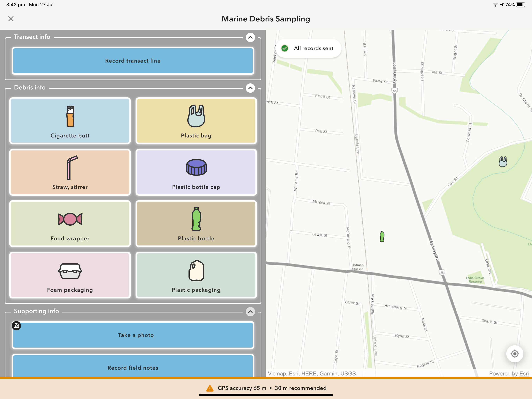Open the GPS accuracy 65 m banner

266,388
